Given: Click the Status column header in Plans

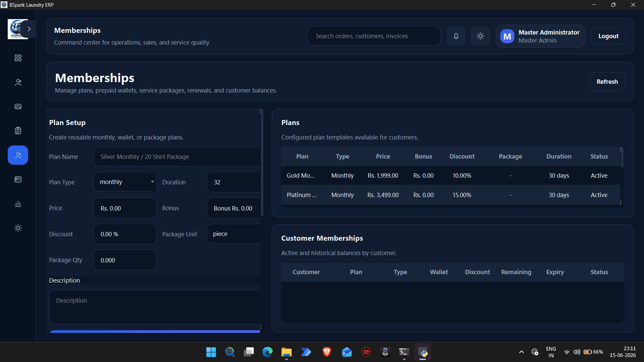Looking at the screenshot, I should pyautogui.click(x=599, y=156).
